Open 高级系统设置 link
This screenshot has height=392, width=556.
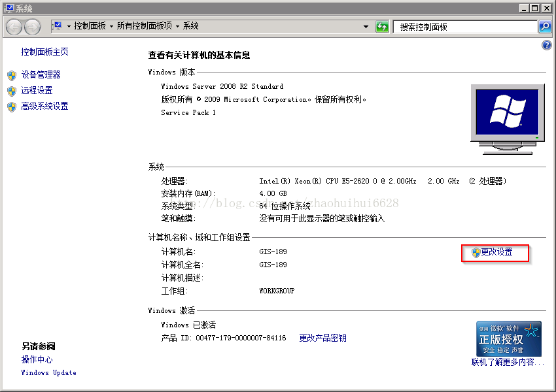click(x=44, y=106)
